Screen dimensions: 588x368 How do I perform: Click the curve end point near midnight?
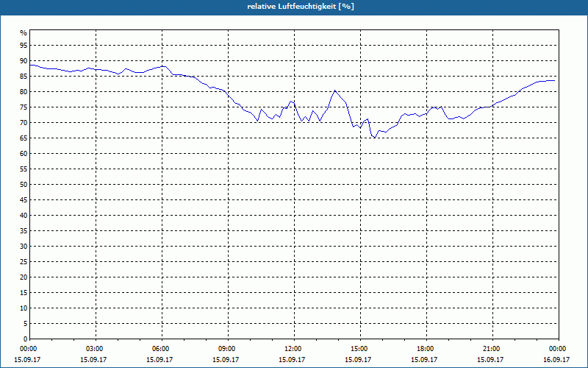click(x=554, y=80)
